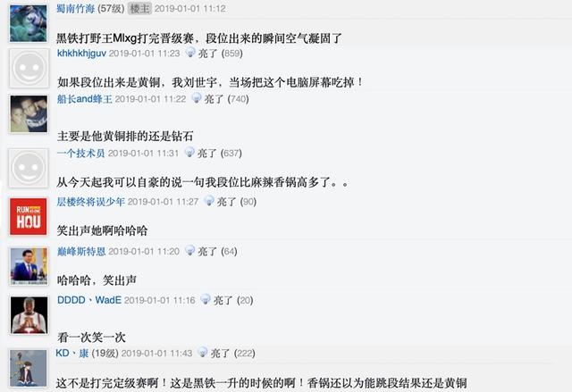This screenshot has height=392, width=572.
Task: Click the lightbulb icon on 船长and蜂王's comment
Action: point(197,98)
